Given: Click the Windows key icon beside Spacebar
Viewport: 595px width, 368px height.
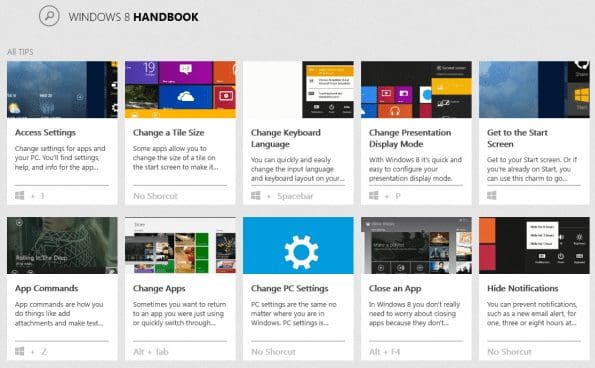Looking at the screenshot, I should click(256, 196).
